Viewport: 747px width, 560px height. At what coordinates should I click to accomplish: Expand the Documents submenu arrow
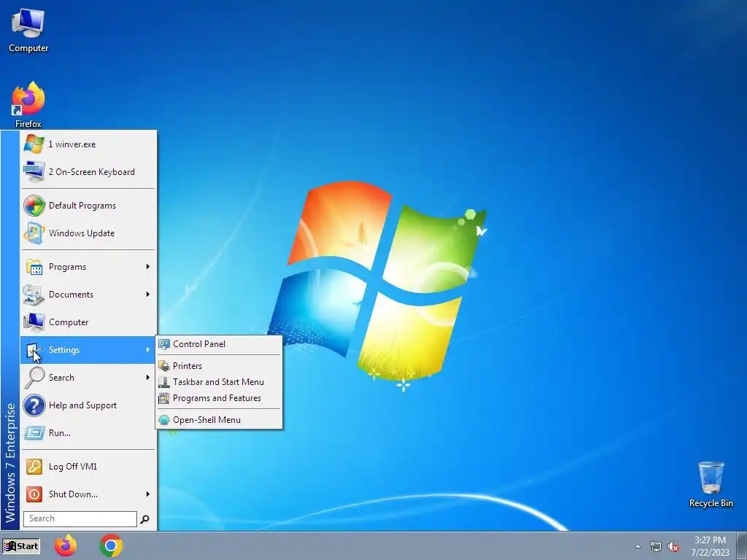tap(147, 295)
